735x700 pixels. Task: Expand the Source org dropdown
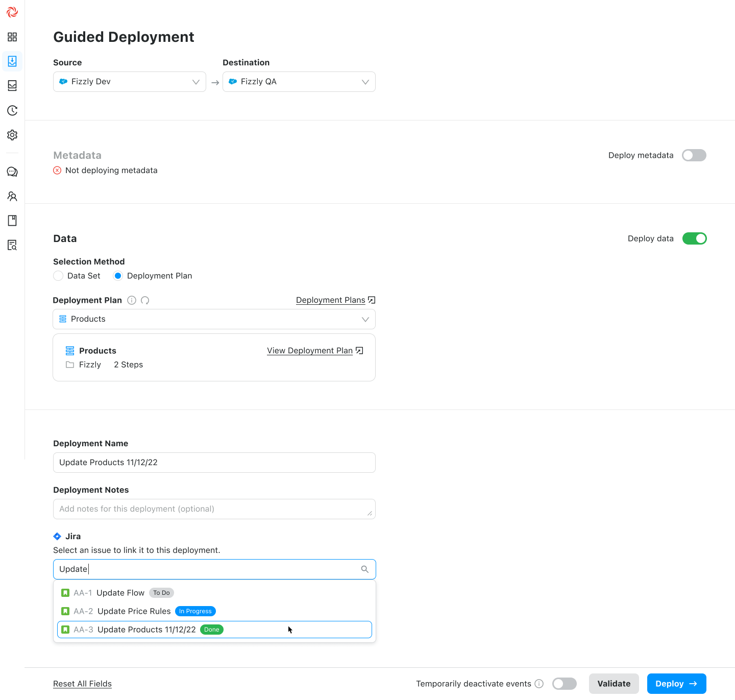(130, 82)
